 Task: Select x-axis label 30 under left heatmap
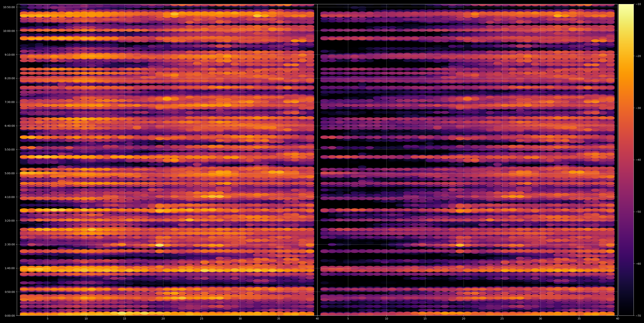point(240,319)
